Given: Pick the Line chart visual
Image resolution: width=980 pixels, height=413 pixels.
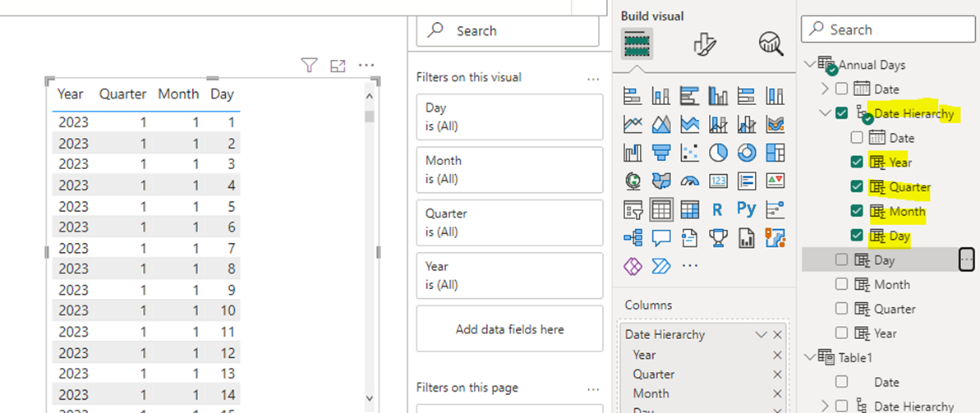Looking at the screenshot, I should pos(633,124).
